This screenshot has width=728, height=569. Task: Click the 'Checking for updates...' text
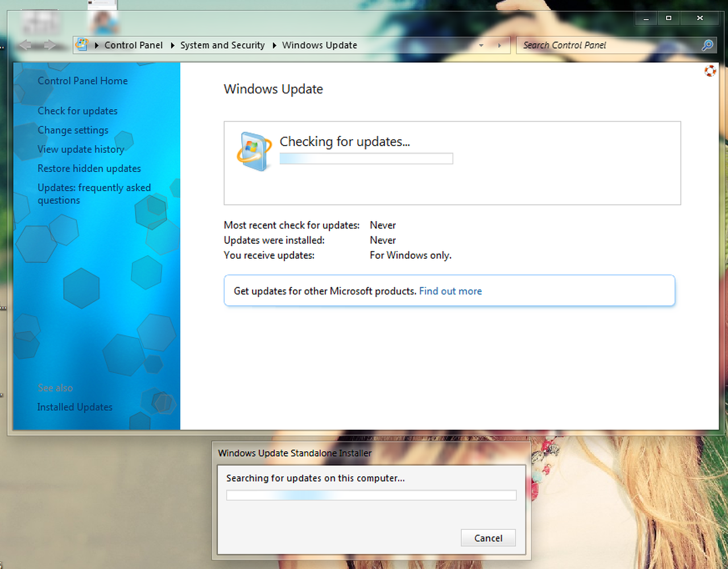pyautogui.click(x=345, y=142)
